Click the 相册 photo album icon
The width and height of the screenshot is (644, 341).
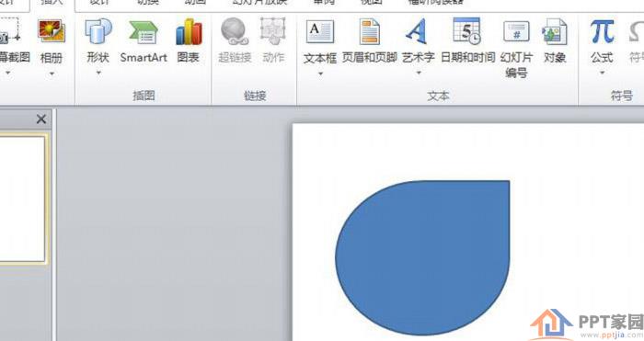(x=52, y=32)
